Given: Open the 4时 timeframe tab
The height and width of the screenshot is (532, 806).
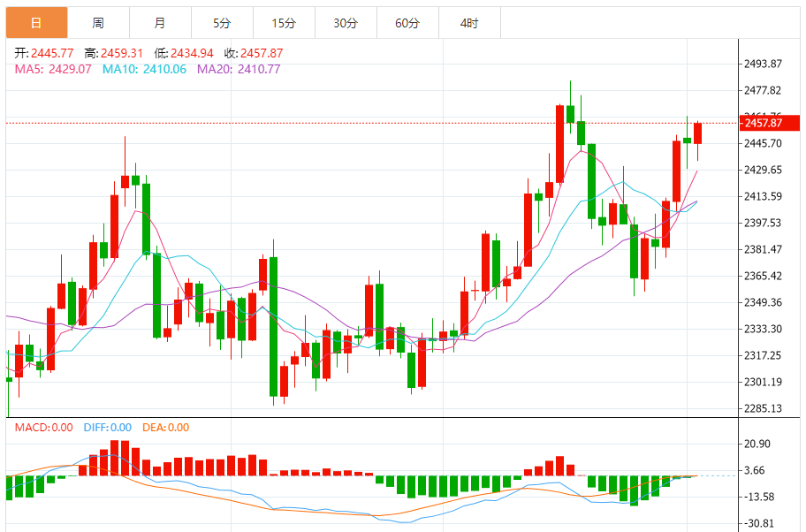Looking at the screenshot, I should 469,23.
